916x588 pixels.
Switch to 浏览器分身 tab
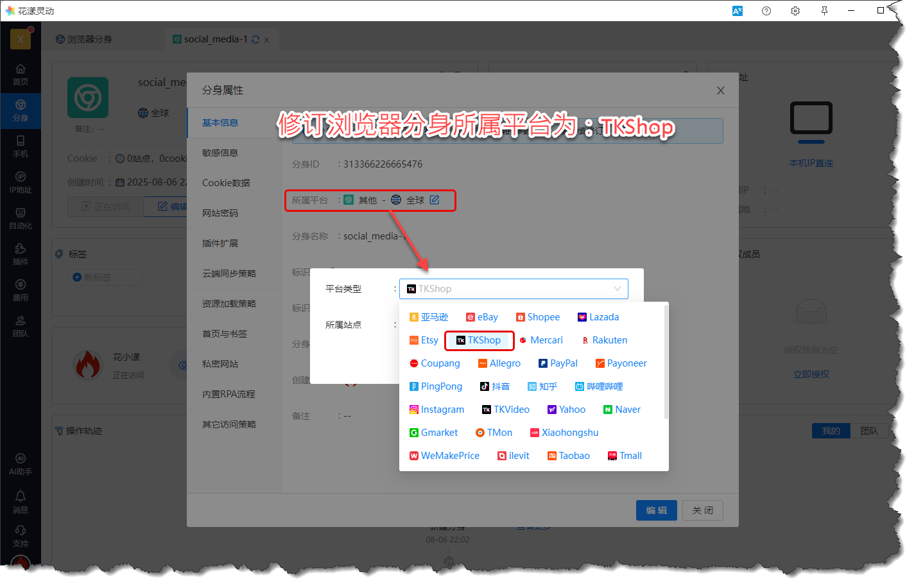coord(83,39)
